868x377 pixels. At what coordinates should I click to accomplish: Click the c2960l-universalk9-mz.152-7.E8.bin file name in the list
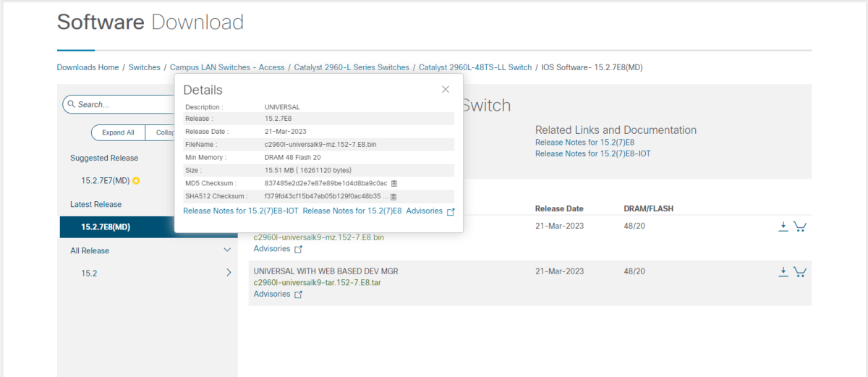(319, 237)
